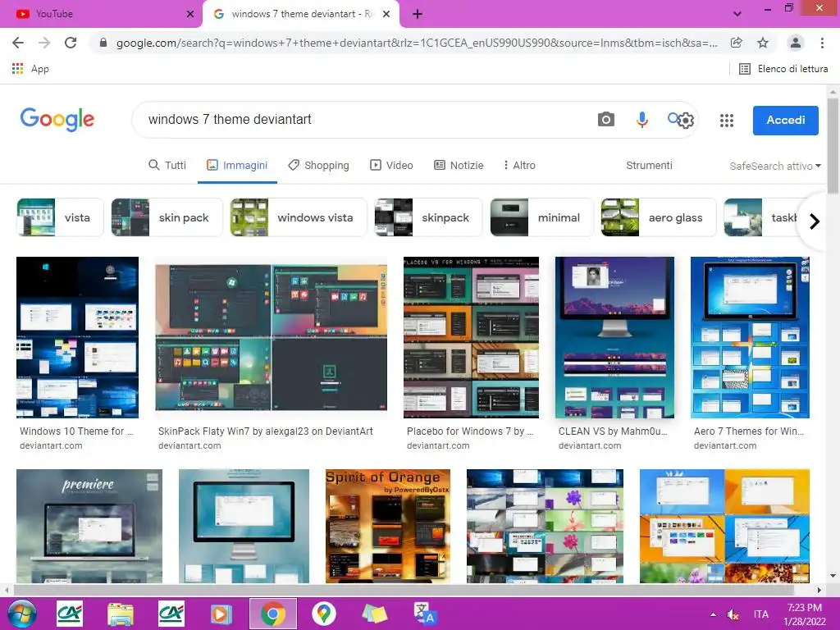Switch to the Tutti results tab

[167, 165]
